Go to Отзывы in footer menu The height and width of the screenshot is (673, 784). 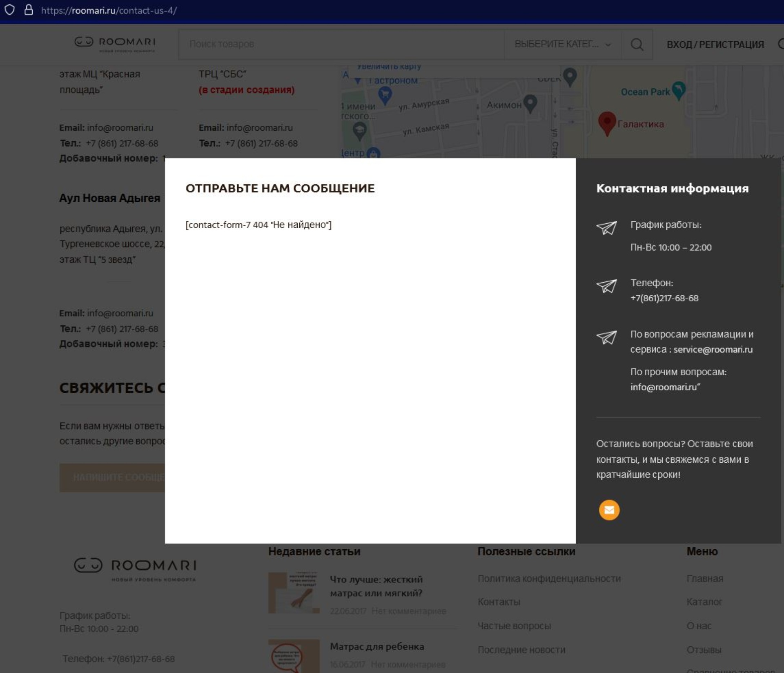tap(704, 650)
